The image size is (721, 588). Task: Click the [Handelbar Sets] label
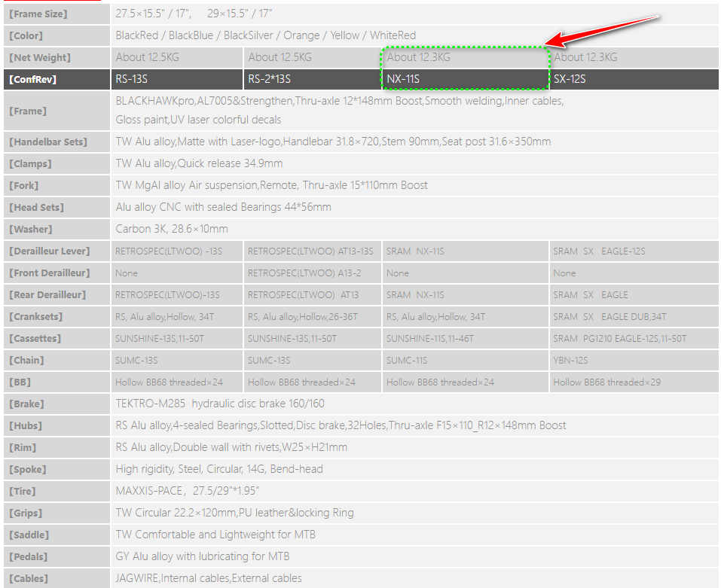click(x=48, y=142)
